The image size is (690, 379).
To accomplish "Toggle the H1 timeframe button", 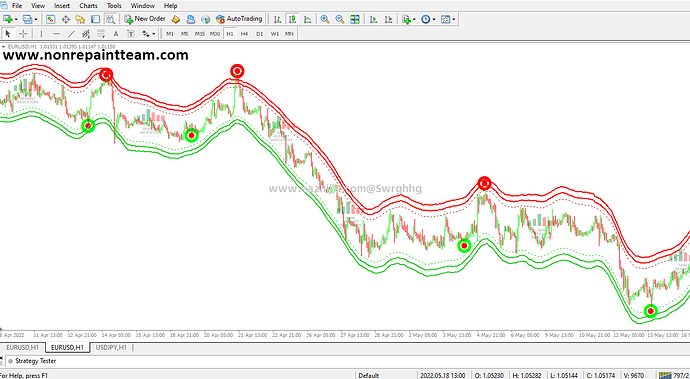I will [230, 33].
